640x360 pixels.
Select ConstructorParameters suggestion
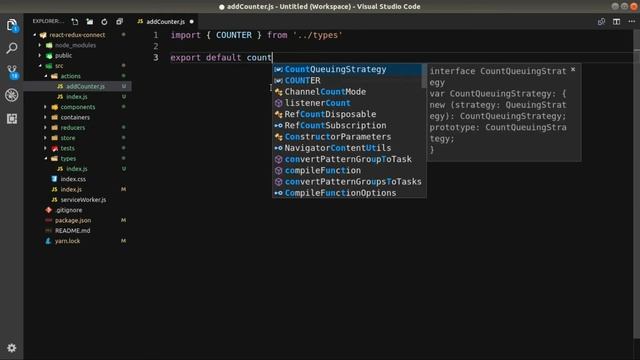click(x=347, y=137)
